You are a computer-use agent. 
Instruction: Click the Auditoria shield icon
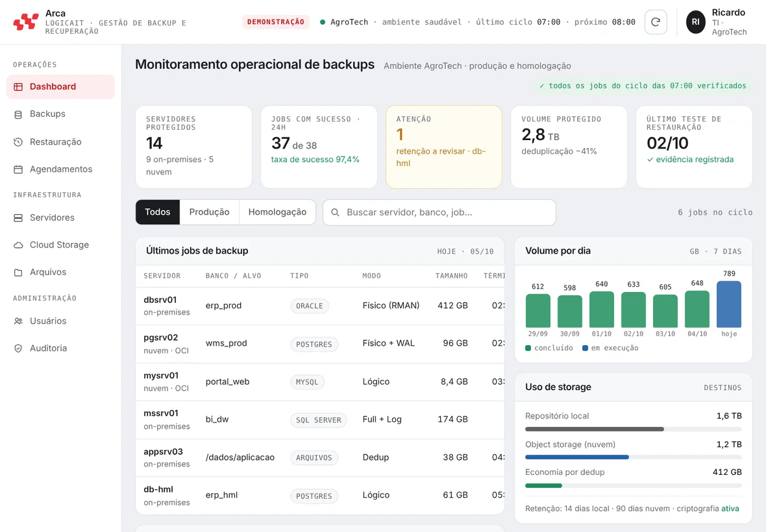[x=18, y=348]
